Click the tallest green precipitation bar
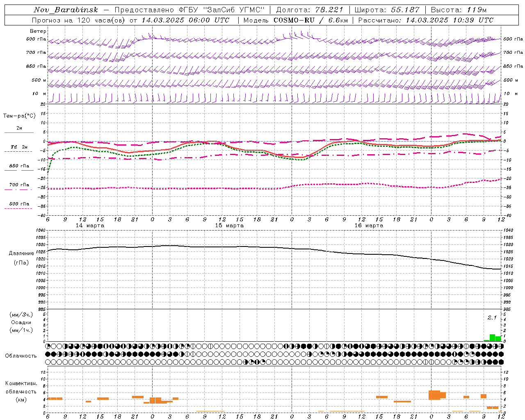This screenshot has width=525, height=420. click(x=492, y=338)
